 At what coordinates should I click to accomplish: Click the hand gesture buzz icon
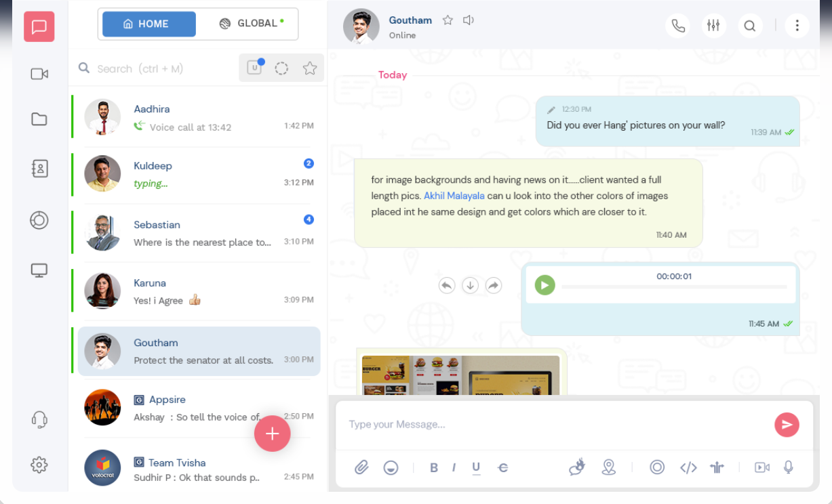pyautogui.click(x=577, y=467)
